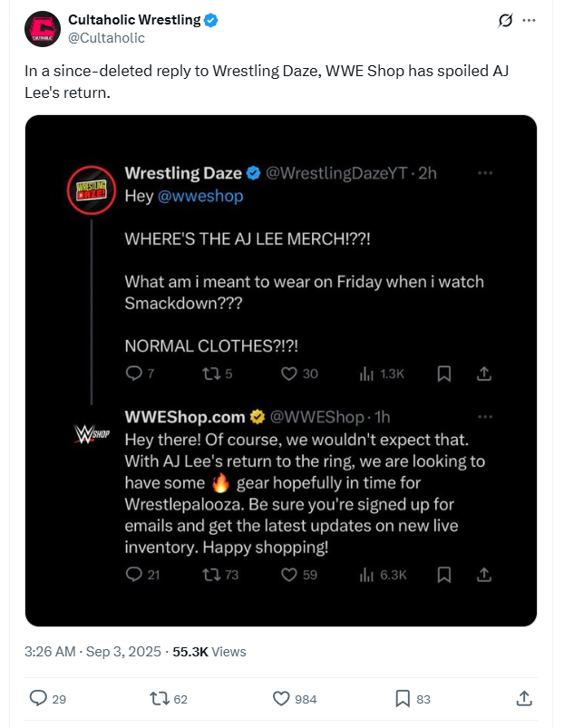Open Cultaholic Wrestling display name link
This screenshot has height=728, width=564.
pos(134,20)
